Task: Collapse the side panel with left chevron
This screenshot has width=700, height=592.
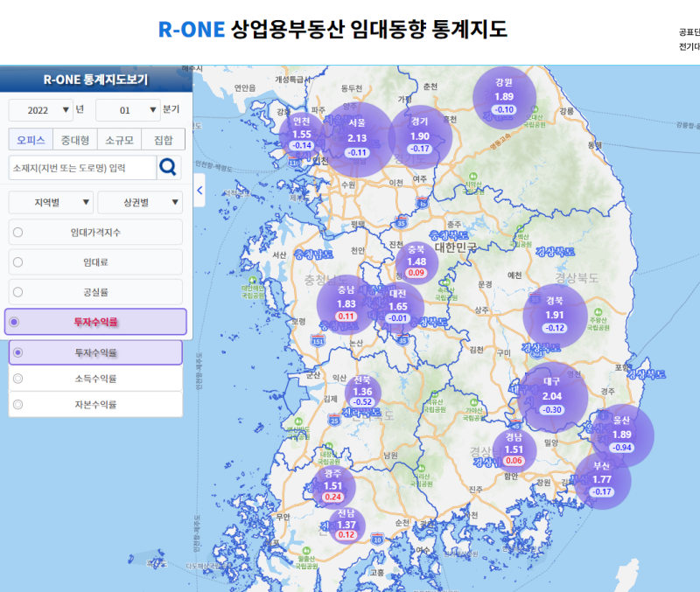Action: point(199,191)
